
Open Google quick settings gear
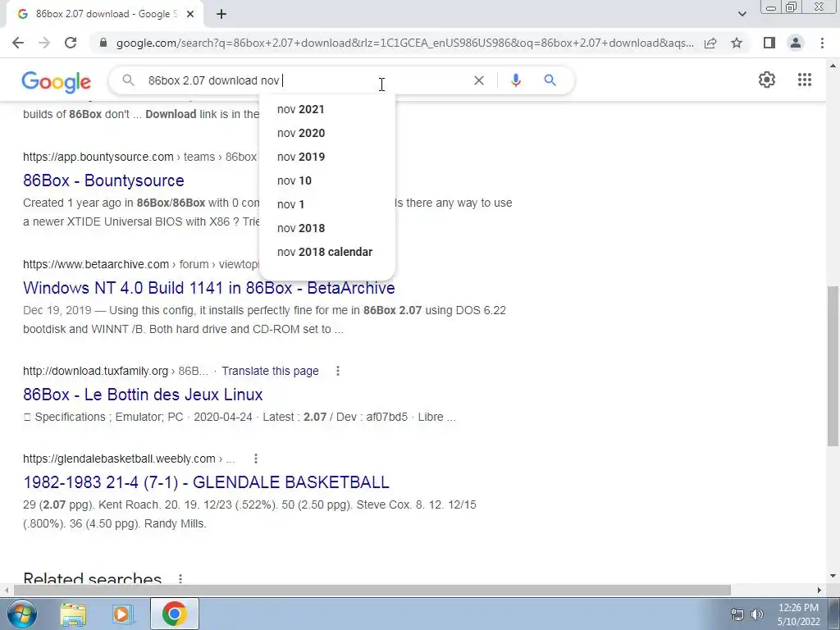click(x=767, y=80)
